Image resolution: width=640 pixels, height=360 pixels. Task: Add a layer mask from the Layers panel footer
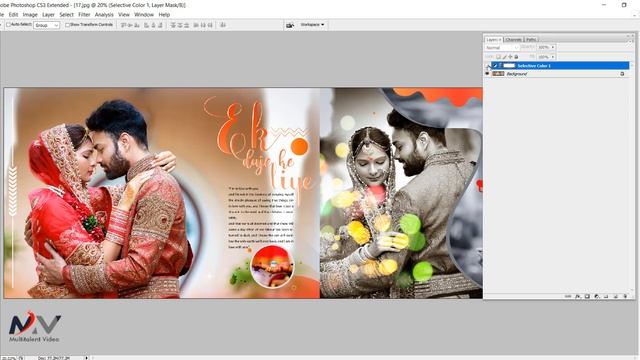(587, 296)
